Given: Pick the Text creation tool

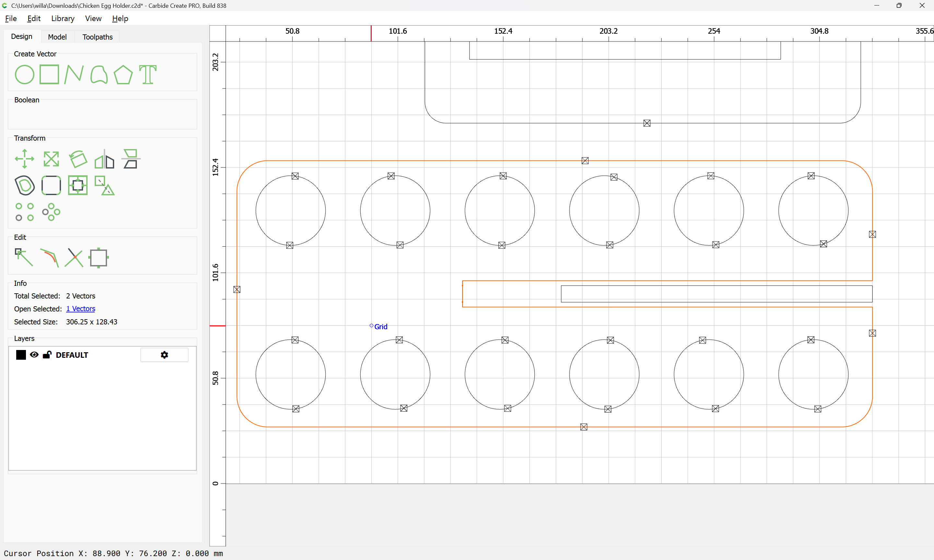Looking at the screenshot, I should click(x=148, y=74).
